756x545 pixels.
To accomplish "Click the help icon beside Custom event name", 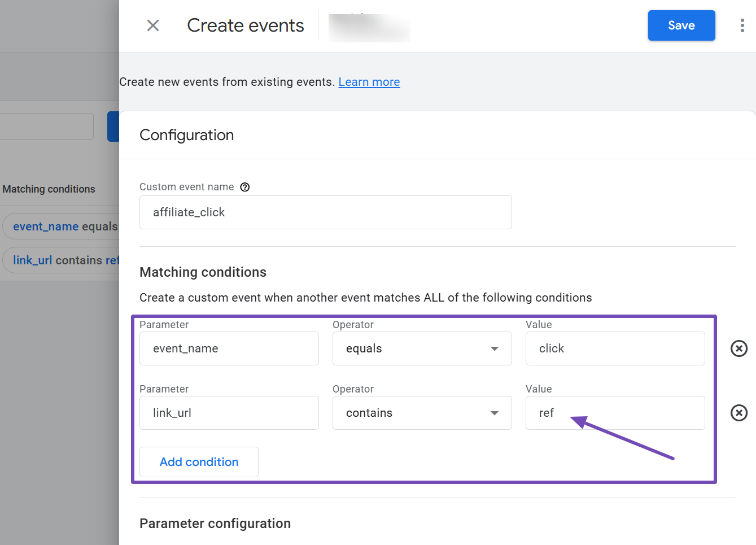I will click(x=245, y=187).
